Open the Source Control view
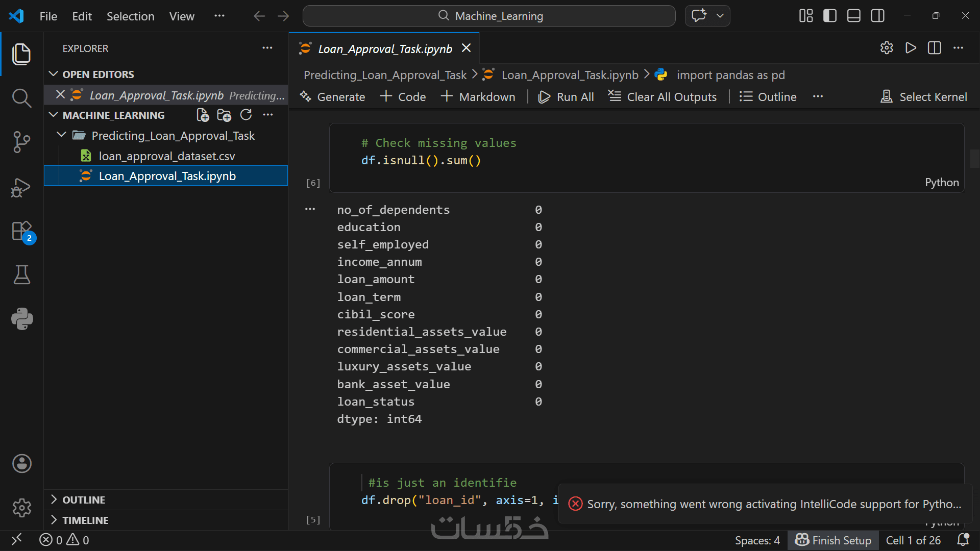 21,142
